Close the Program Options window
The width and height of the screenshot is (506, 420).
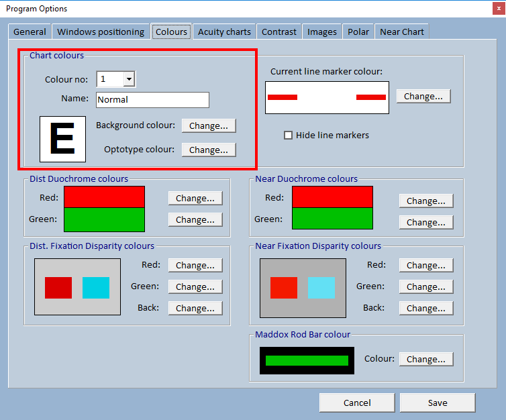(x=499, y=9)
